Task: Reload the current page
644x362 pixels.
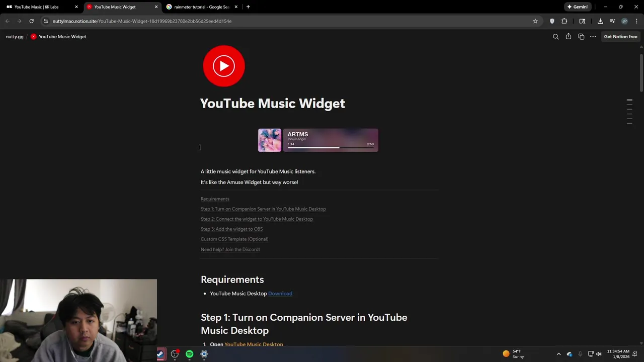Action: coord(31,21)
